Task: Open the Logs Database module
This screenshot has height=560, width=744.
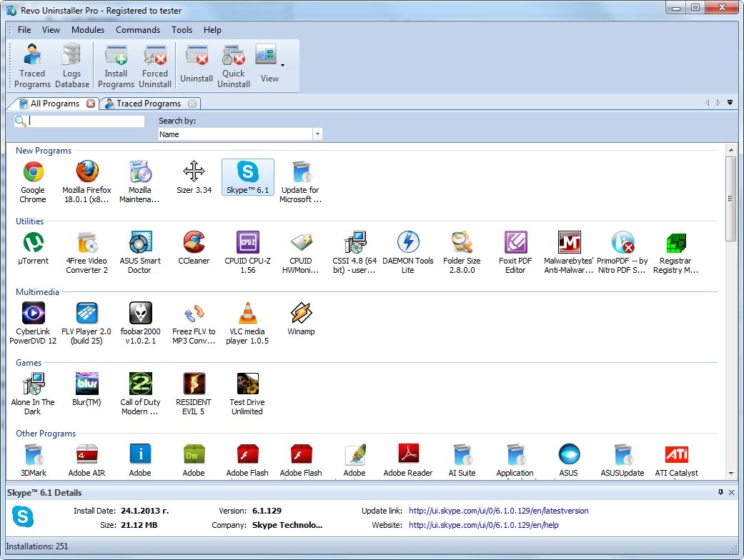Action: tap(71, 65)
